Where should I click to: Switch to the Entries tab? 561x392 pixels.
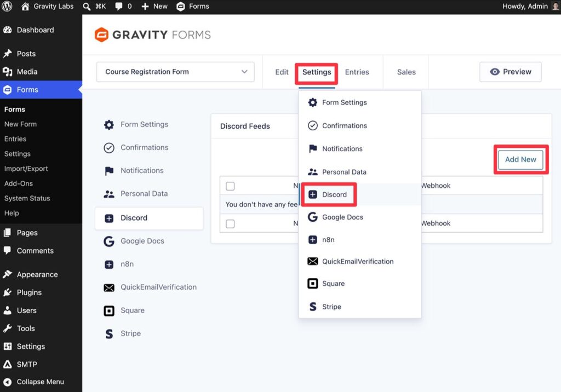357,72
